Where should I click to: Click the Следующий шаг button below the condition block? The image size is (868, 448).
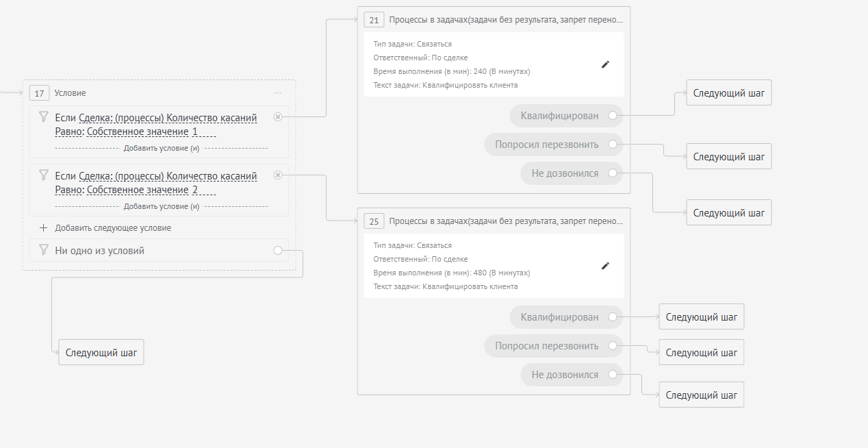(101, 353)
